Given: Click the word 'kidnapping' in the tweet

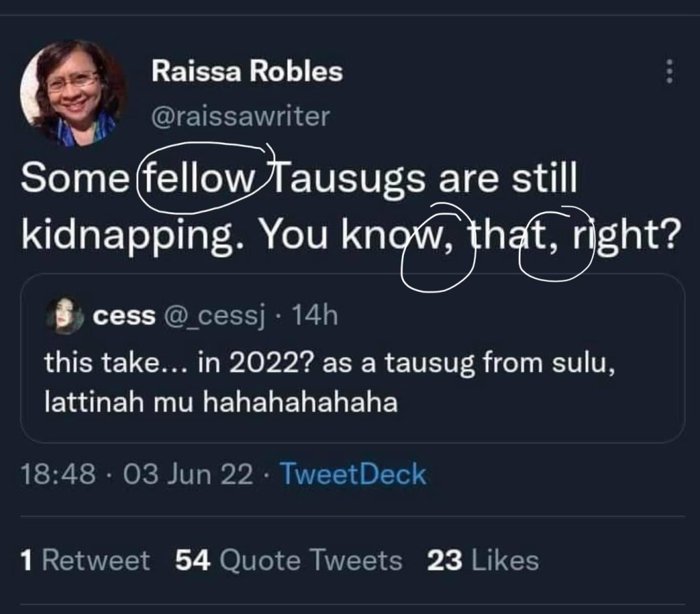Looking at the screenshot, I should 134,236.
